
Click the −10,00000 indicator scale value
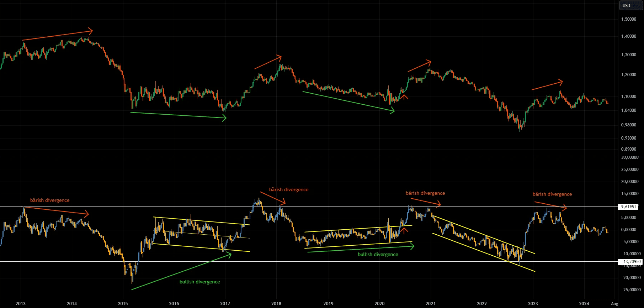click(631, 254)
